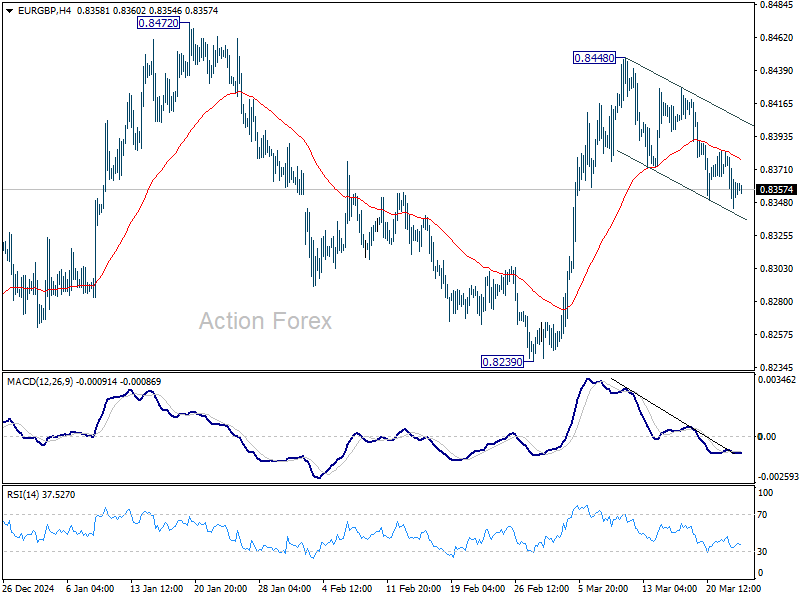
Task: Click the 0.82800 price axis value
Action: 777,302
